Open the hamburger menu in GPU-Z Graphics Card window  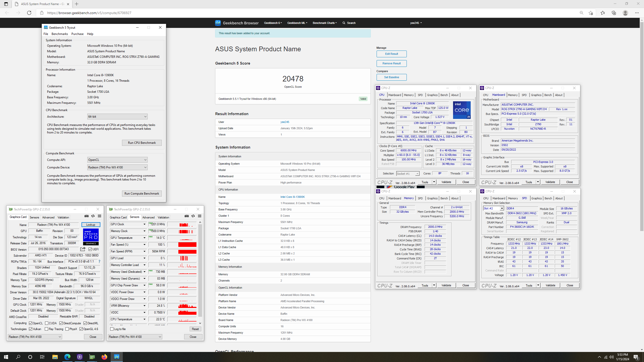coord(100,216)
